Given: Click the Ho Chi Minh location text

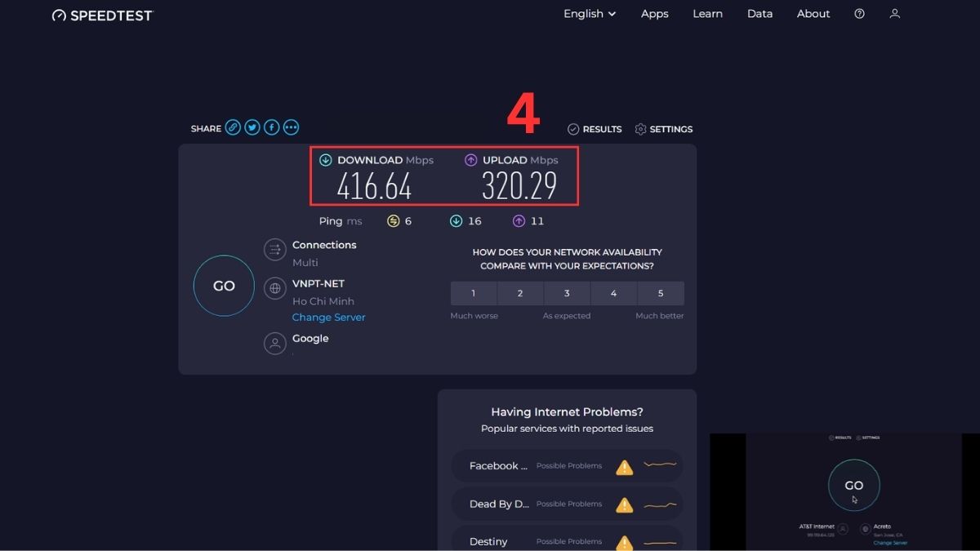Looking at the screenshot, I should pos(323,301).
